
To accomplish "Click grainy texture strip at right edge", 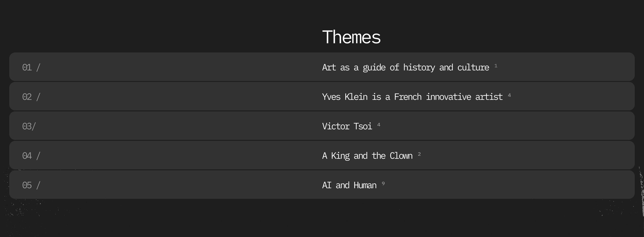I will click(642, 193).
